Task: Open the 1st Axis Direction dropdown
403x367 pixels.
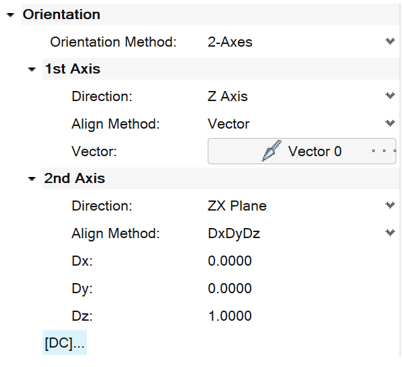Action: pos(390,96)
